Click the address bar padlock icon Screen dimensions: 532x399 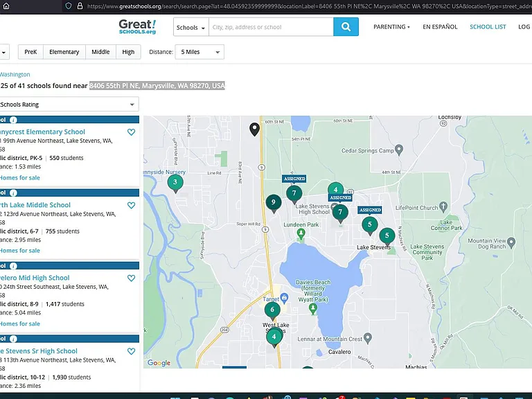pos(80,6)
